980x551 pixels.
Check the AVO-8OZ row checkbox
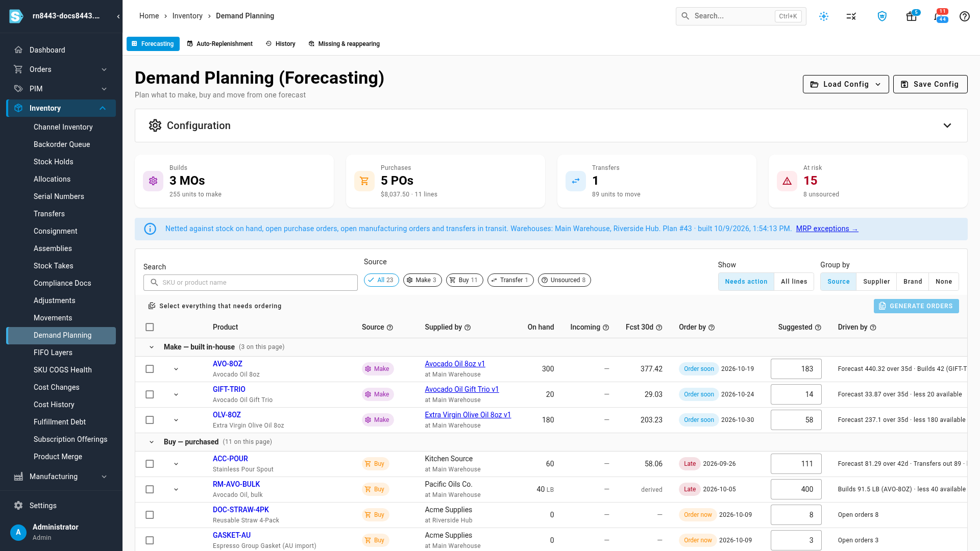[x=150, y=369]
